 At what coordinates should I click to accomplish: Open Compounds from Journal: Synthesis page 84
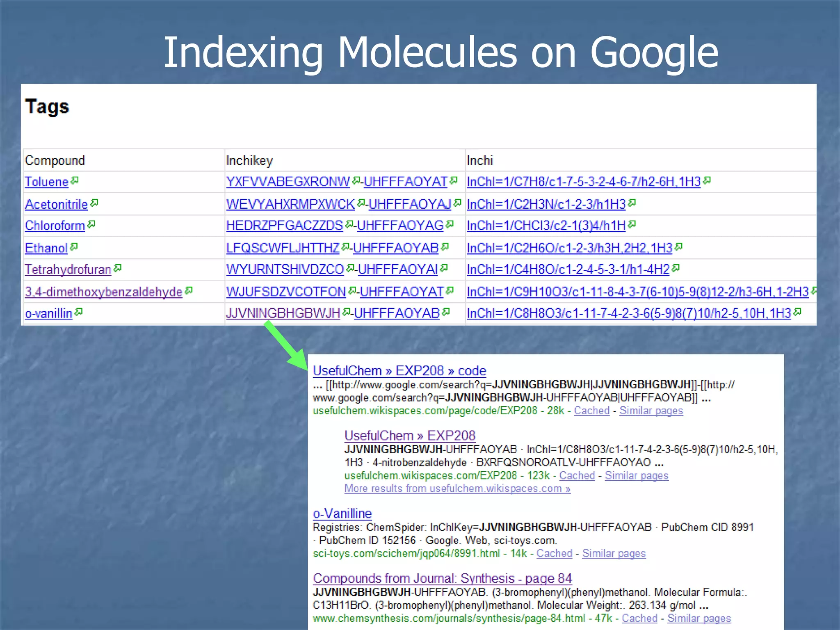[x=442, y=578]
